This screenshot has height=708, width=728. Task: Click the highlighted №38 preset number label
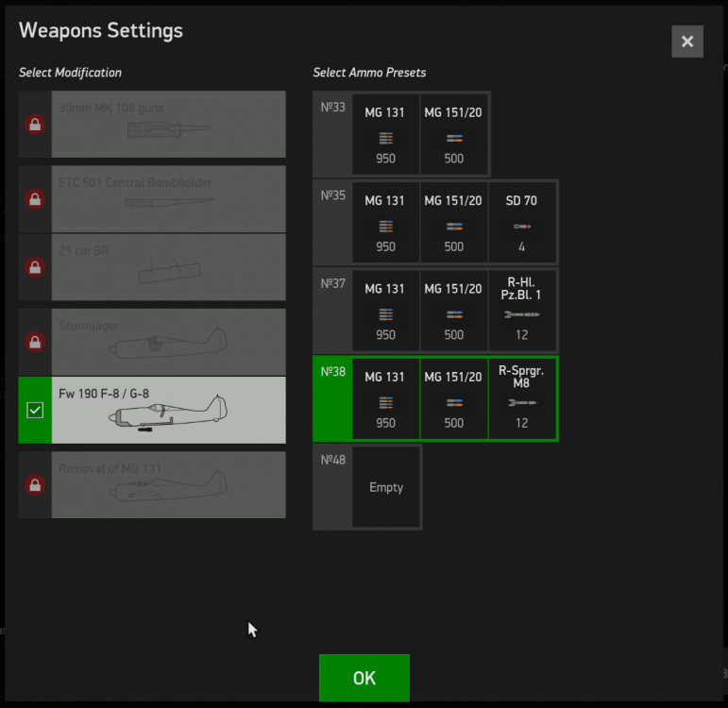[x=331, y=371]
